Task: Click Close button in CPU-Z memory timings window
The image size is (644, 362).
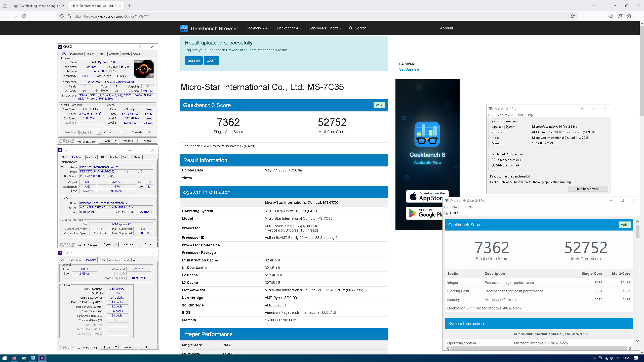Action: (x=148, y=347)
